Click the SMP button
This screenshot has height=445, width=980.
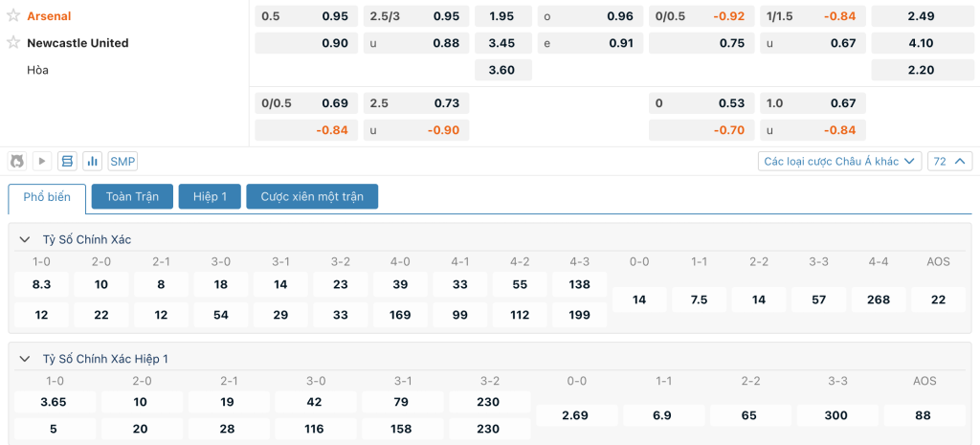tap(122, 161)
